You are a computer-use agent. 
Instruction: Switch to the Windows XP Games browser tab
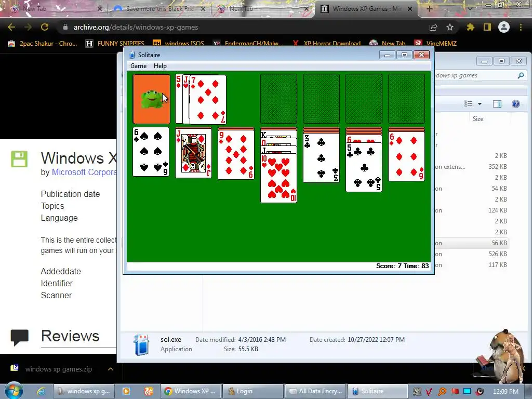366,9
